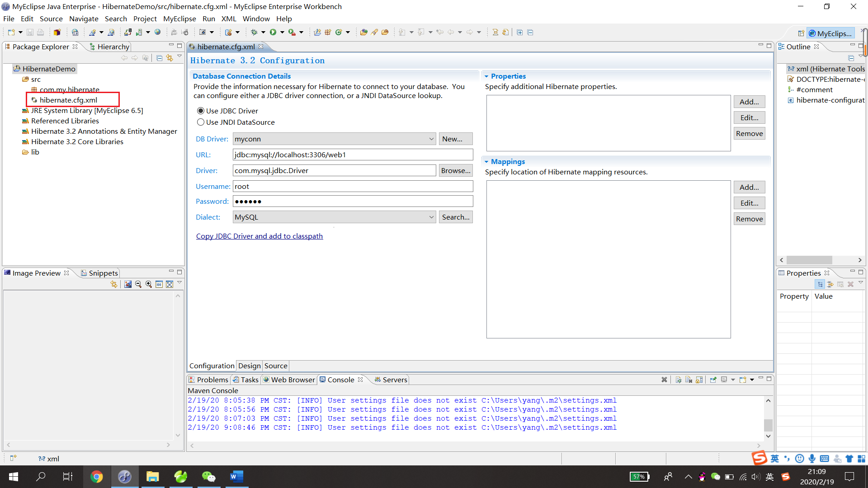Switch to the Design editor tab
The width and height of the screenshot is (868, 488).
250,366
